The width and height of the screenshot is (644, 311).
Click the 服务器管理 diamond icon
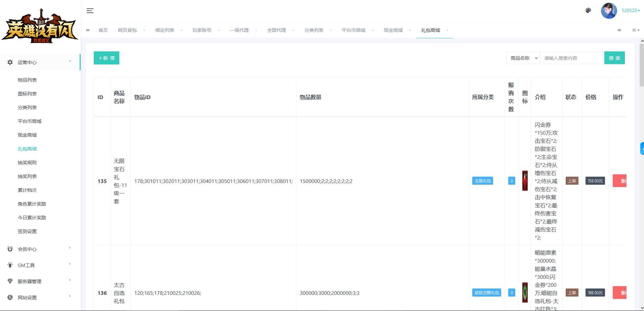(x=10, y=281)
